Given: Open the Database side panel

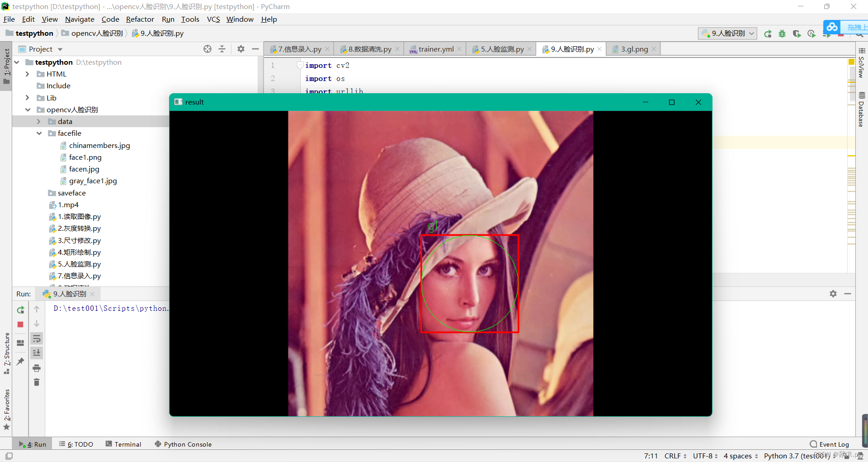Looking at the screenshot, I should 862,110.
